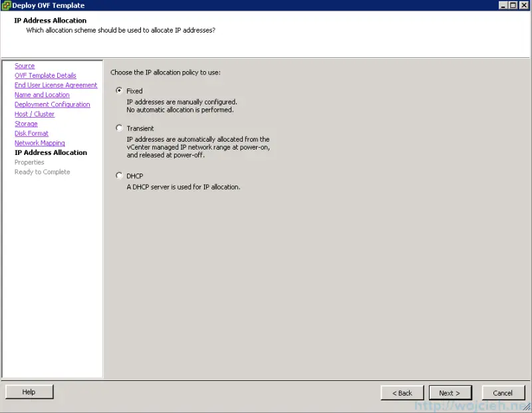Minimize the Deploy OVF Template window
The image size is (532, 413).
click(503, 5)
